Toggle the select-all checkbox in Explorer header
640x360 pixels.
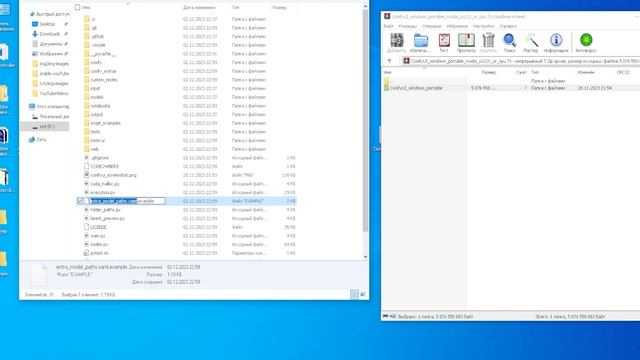[x=77, y=7]
